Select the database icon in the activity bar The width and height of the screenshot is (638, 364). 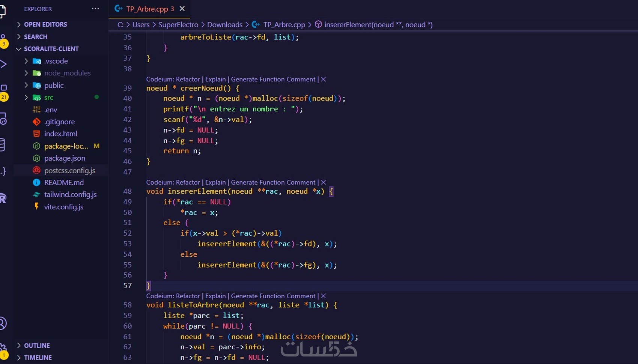pos(3,144)
